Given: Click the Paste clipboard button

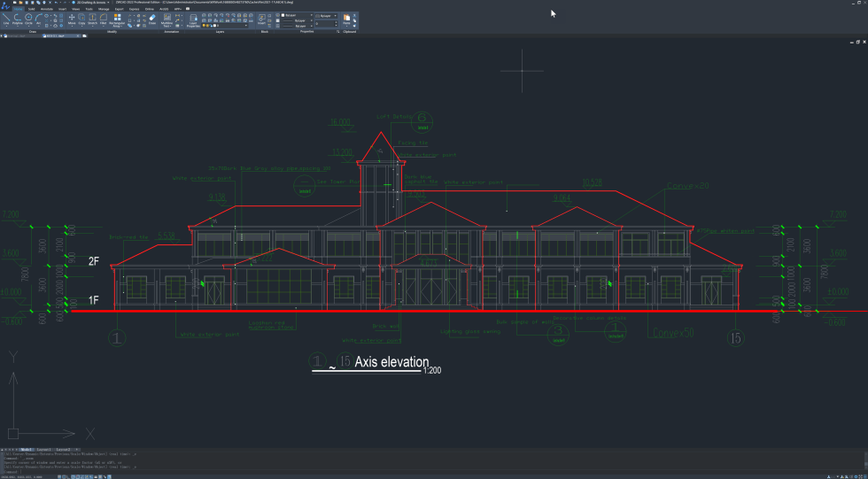Looking at the screenshot, I should (x=347, y=19).
